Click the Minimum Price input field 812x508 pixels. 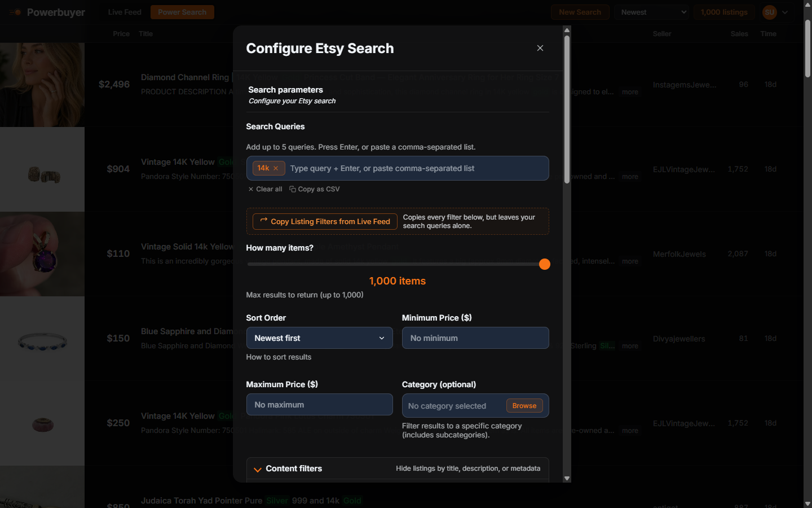tap(475, 338)
